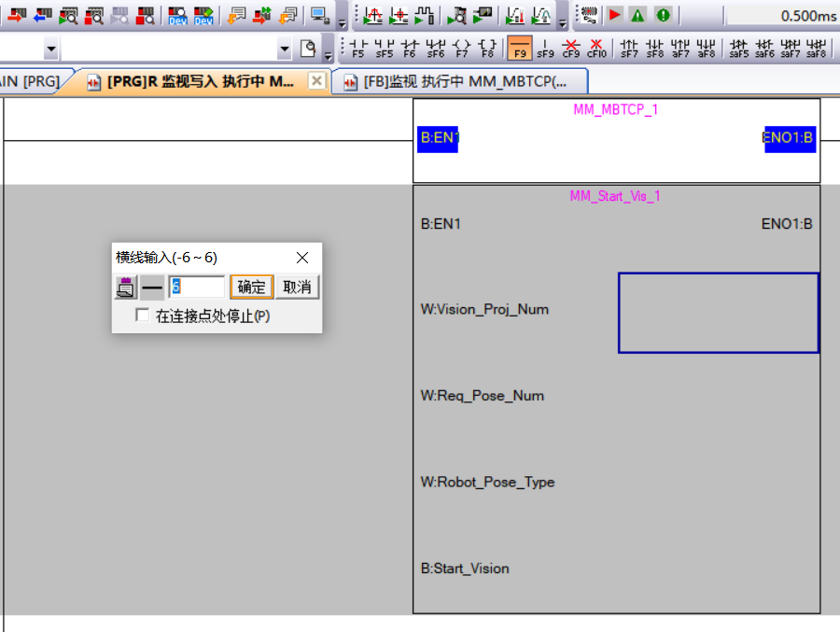Open the left toolbar combo dropdown
The image size is (840, 632).
(x=51, y=49)
